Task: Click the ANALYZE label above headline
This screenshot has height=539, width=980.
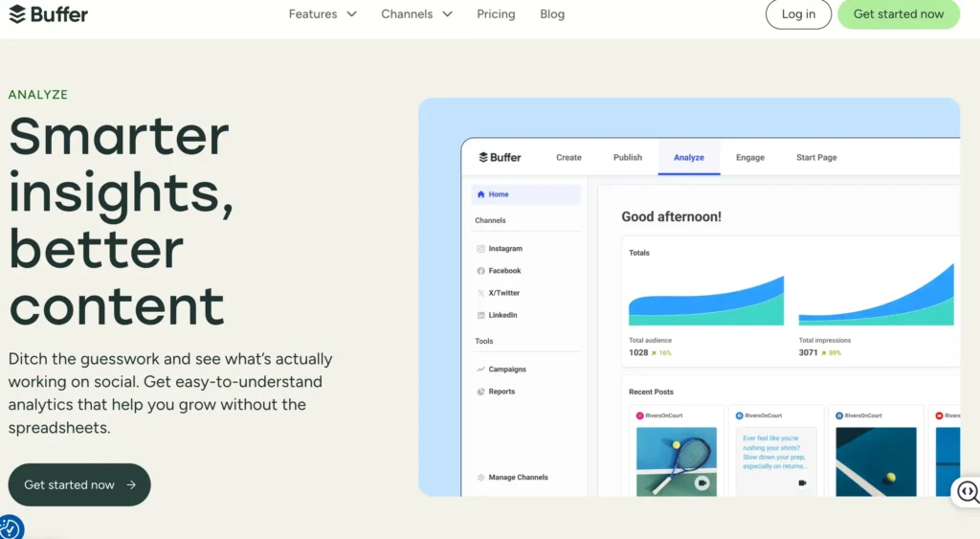Action: 38,95
